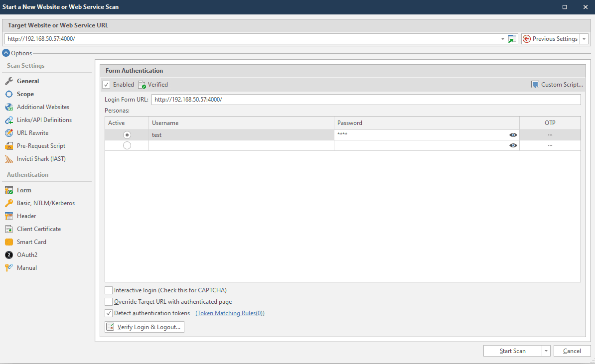Open the Basic, NTLM/Kerberos authentication page
Viewport: 595px width, 364px height.
pos(45,203)
